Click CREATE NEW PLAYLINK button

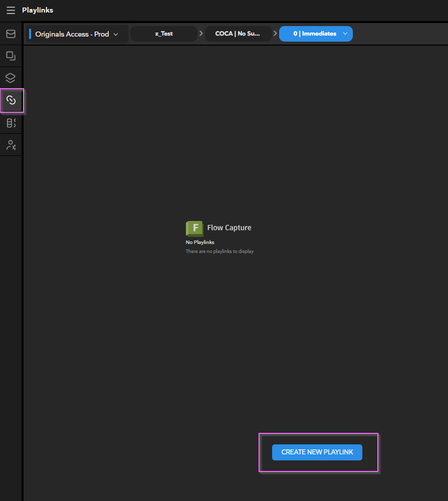point(317,452)
